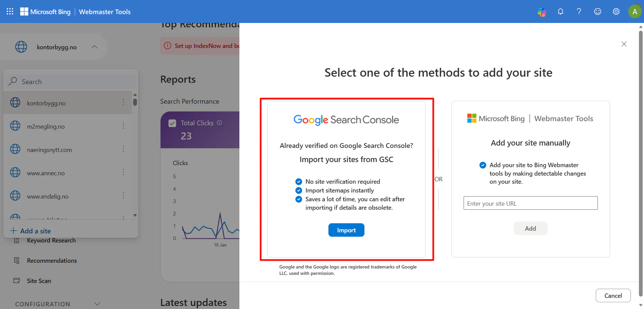
Task: Click the Microsoft app launcher grid icon
Action: [x=9, y=11]
